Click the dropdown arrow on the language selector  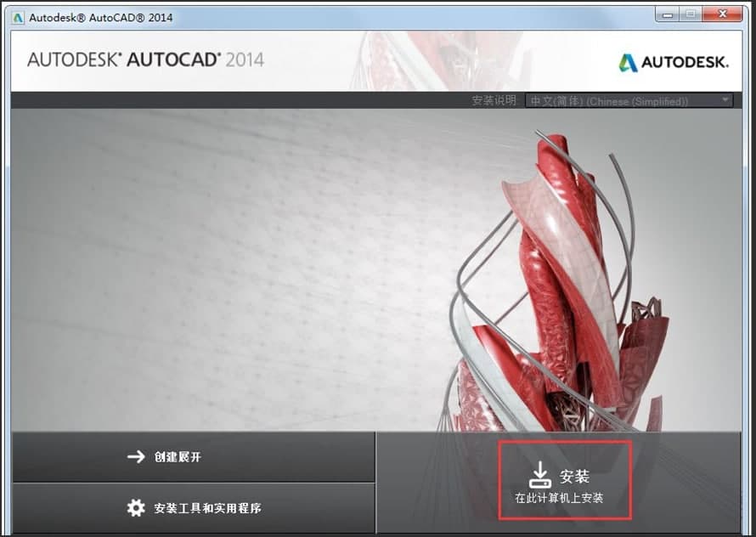[726, 99]
